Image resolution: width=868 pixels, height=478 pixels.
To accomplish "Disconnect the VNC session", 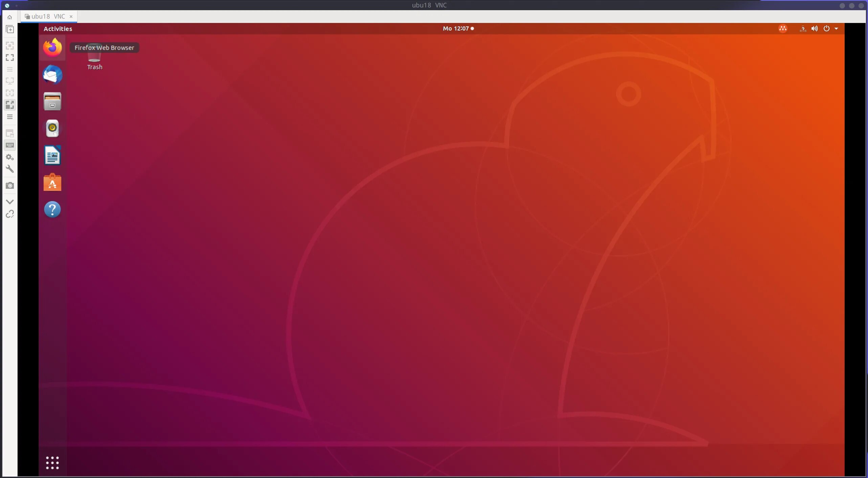I will click(10, 214).
